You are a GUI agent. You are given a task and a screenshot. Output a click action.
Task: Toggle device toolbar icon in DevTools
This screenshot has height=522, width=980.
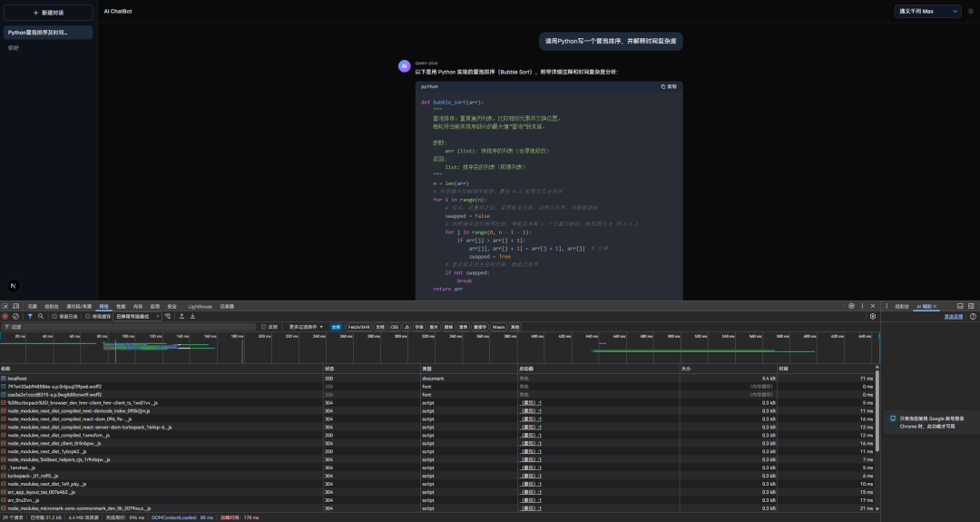pyautogui.click(x=15, y=306)
